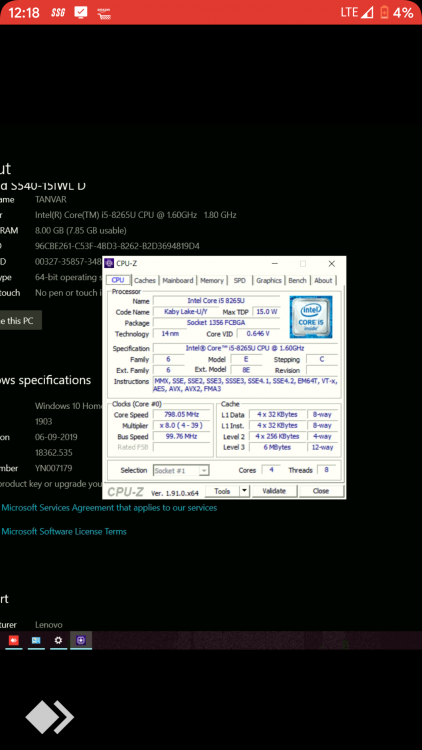Click the Ext. Model value 8E

point(246,370)
